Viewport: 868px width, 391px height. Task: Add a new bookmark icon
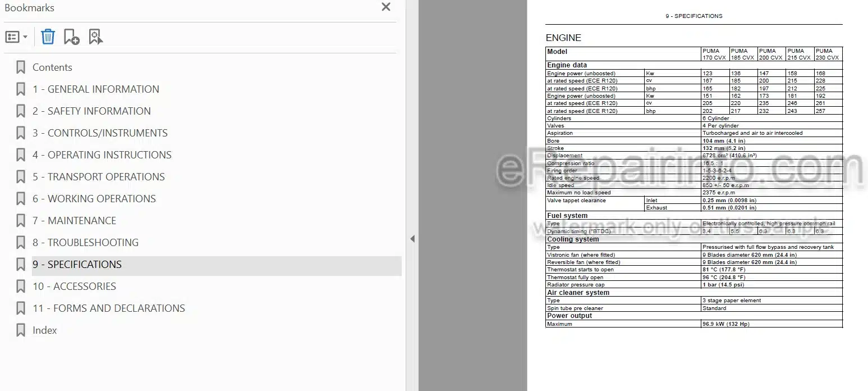71,37
